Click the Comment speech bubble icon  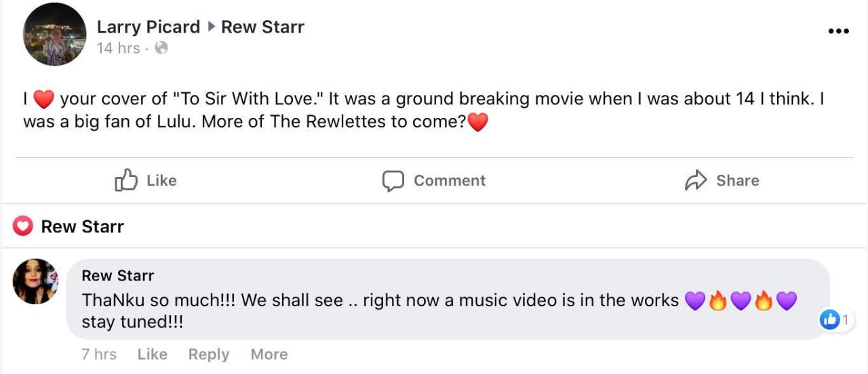point(393,181)
